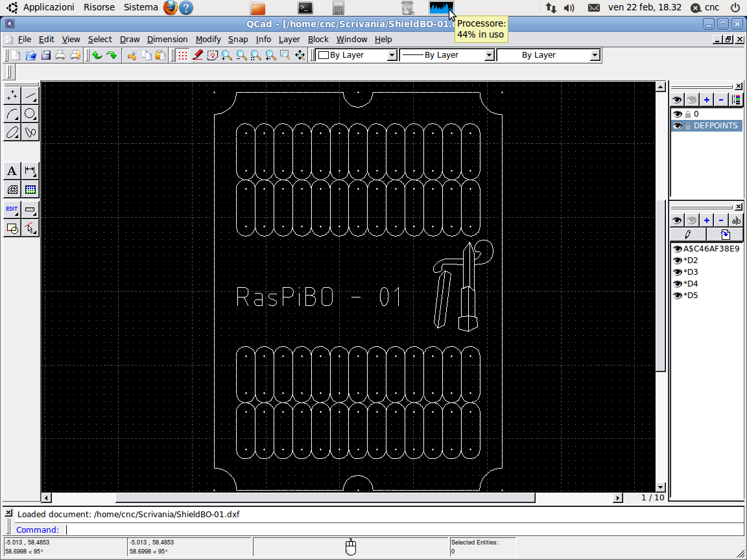747x560 pixels.
Task: Open the Text tool
Action: (x=12, y=171)
